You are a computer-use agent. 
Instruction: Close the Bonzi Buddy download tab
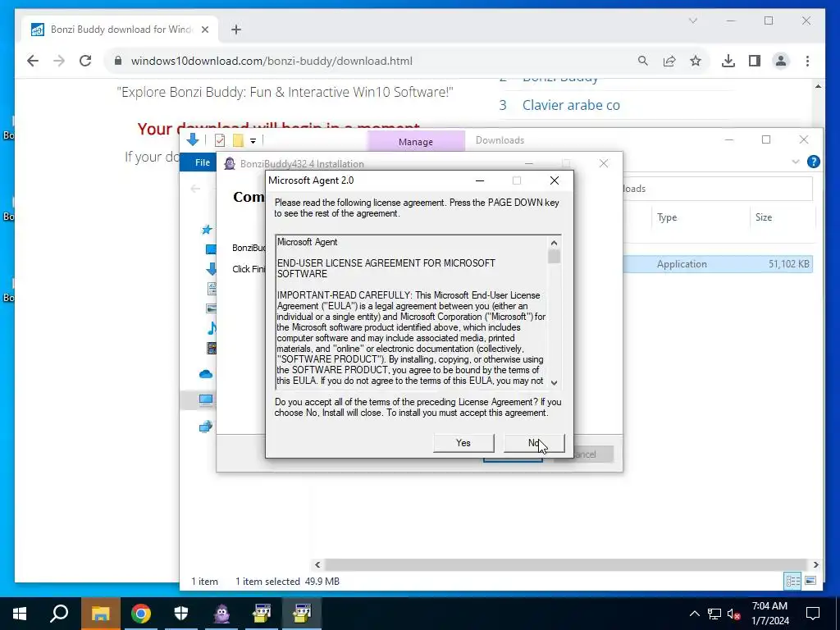(204, 30)
